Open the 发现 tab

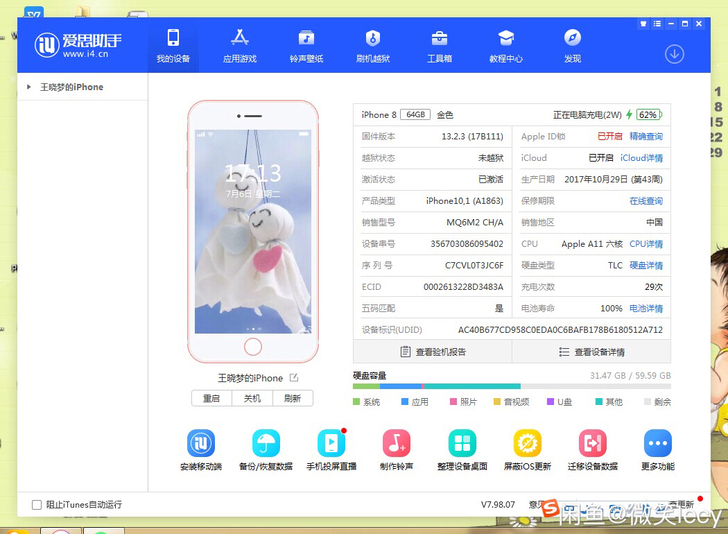(572, 46)
